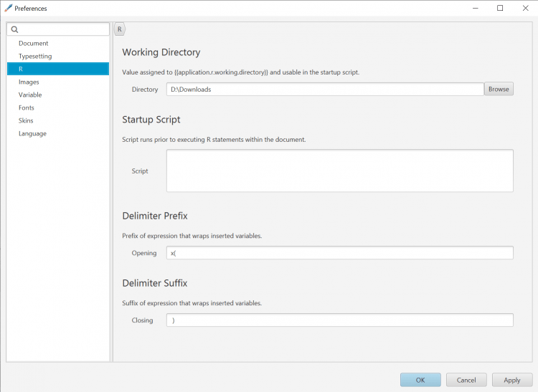Cancel the Preferences dialog
Screen dimensions: 538x392
point(466,380)
